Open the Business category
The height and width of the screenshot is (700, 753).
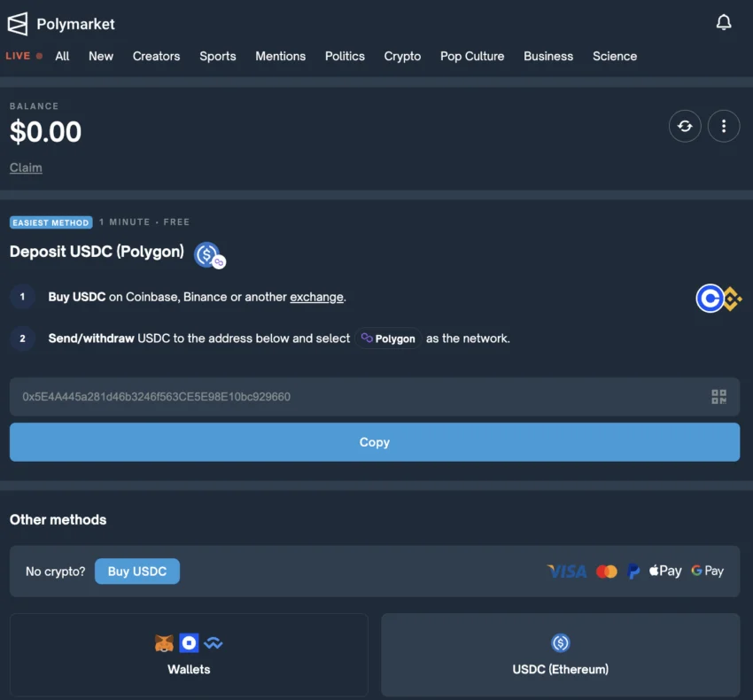(548, 56)
